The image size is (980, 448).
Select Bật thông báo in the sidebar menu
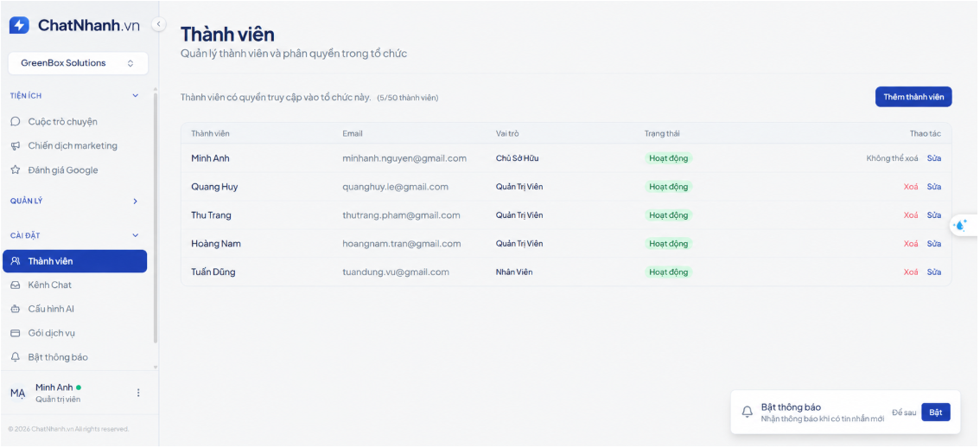point(75,357)
